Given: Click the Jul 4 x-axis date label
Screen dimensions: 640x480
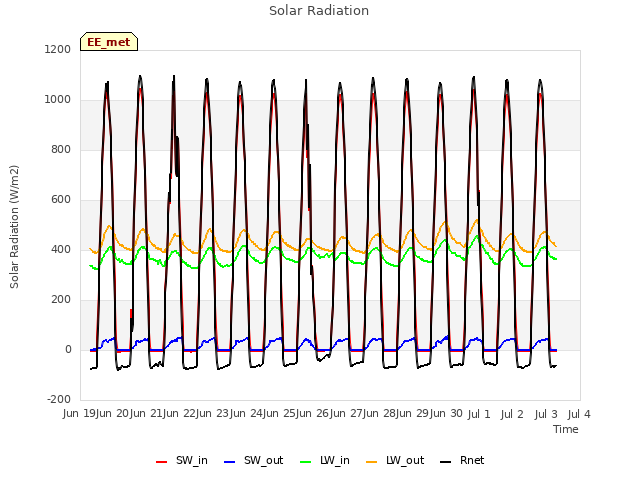Looking at the screenshot, I should click(x=579, y=414).
